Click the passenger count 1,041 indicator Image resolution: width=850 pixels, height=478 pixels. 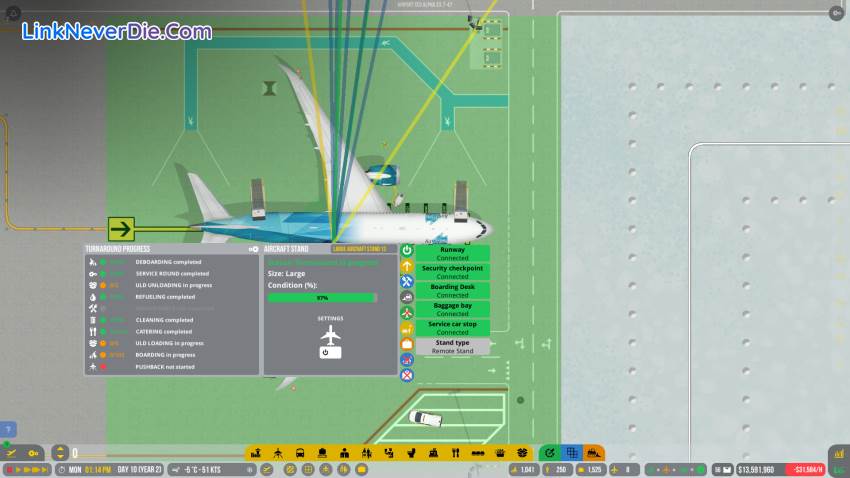pyautogui.click(x=524, y=470)
